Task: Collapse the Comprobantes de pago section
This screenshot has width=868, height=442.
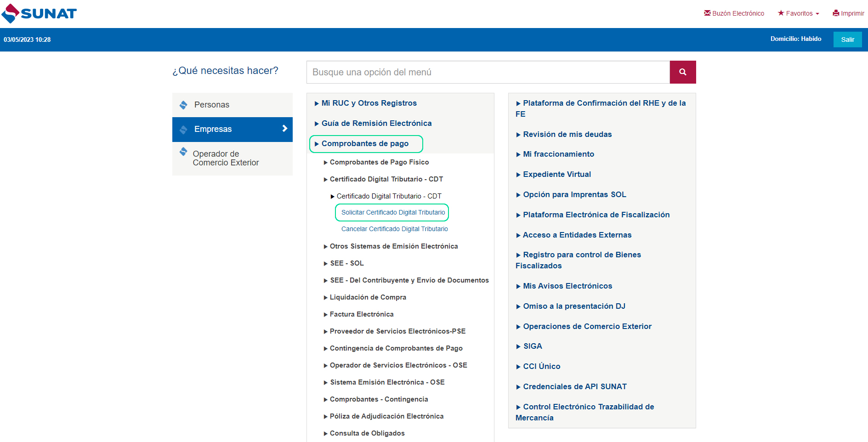Action: coord(365,144)
